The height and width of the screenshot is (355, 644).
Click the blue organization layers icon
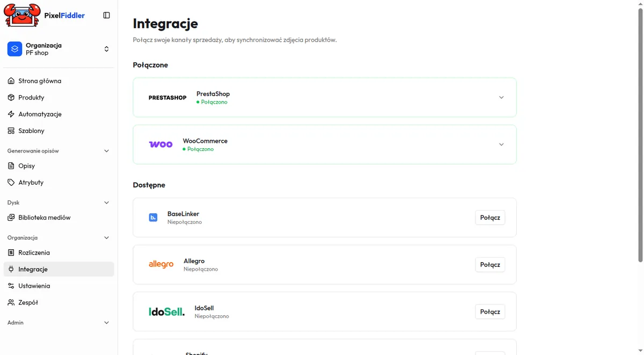point(14,49)
